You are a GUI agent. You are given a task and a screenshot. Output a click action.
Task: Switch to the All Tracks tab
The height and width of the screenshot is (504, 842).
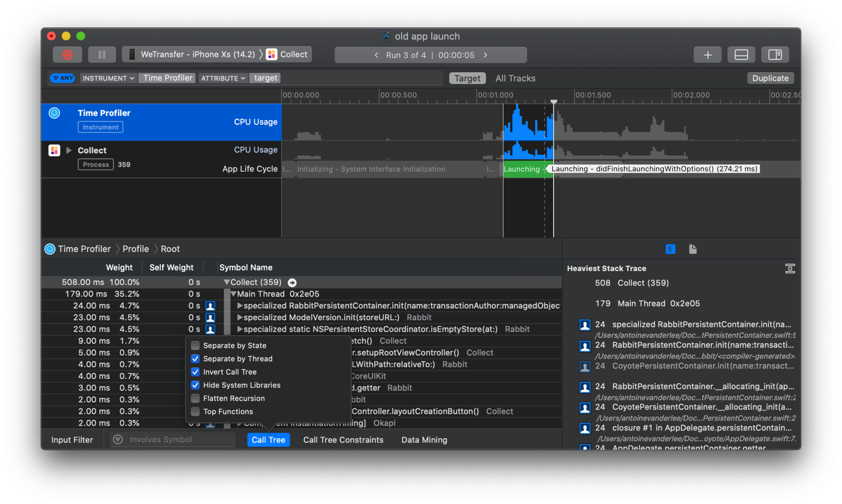point(515,78)
